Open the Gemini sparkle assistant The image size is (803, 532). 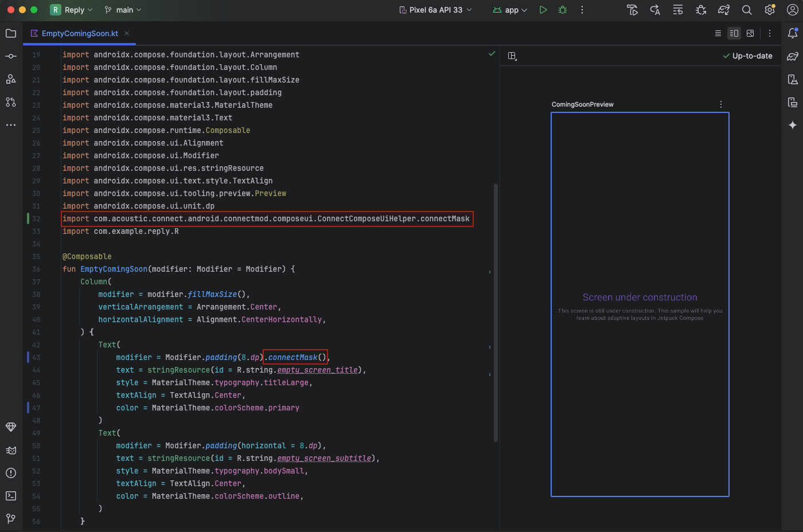tap(793, 125)
